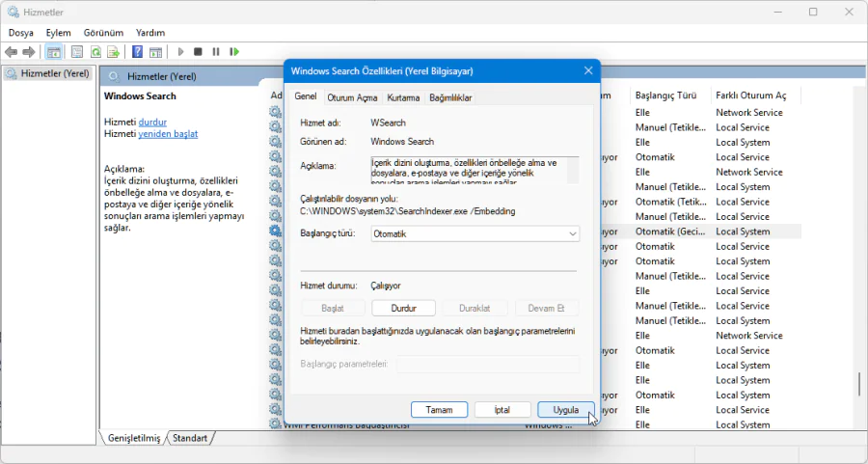Screen dimensions: 868x464
Task: Click the disabled Başlat button
Action: [x=333, y=308]
